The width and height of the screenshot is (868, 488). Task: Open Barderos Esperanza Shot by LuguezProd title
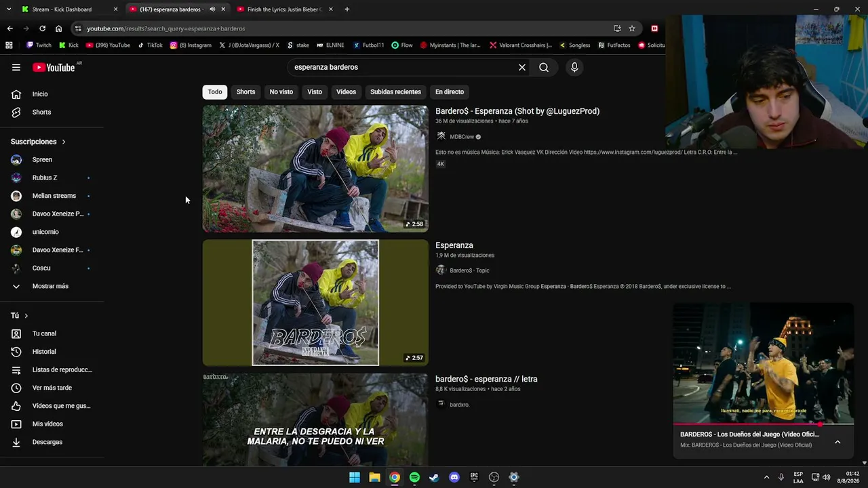pos(517,111)
